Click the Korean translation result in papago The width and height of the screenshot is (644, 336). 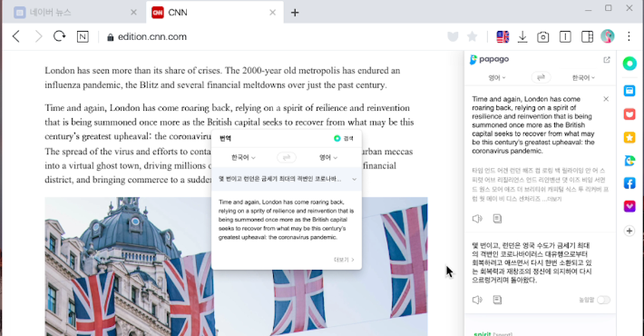532,262
